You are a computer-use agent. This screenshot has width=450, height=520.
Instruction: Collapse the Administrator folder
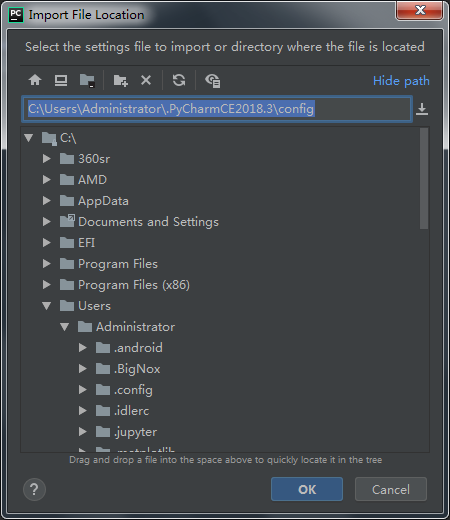point(65,327)
